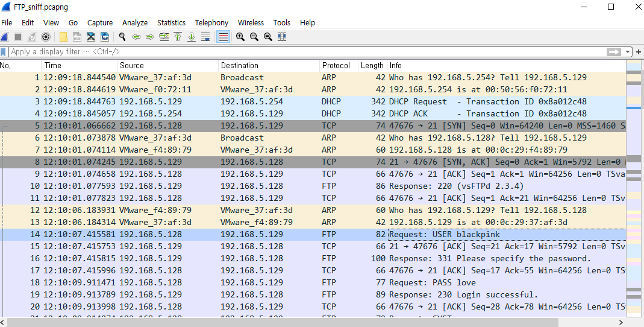The width and height of the screenshot is (644, 327).
Task: Sort by the No. column header
Action: coord(20,65)
